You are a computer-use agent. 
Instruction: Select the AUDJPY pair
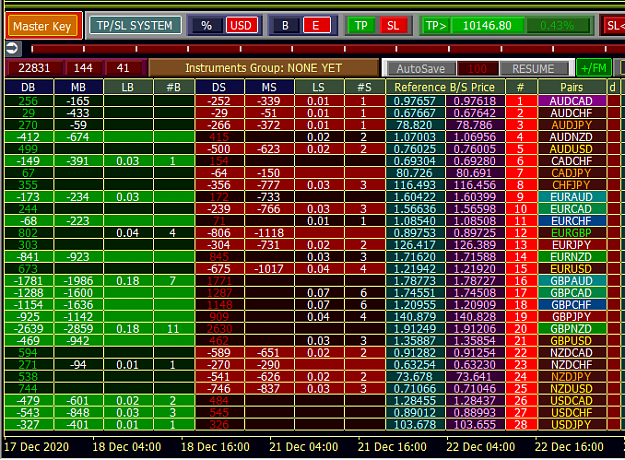coord(572,125)
